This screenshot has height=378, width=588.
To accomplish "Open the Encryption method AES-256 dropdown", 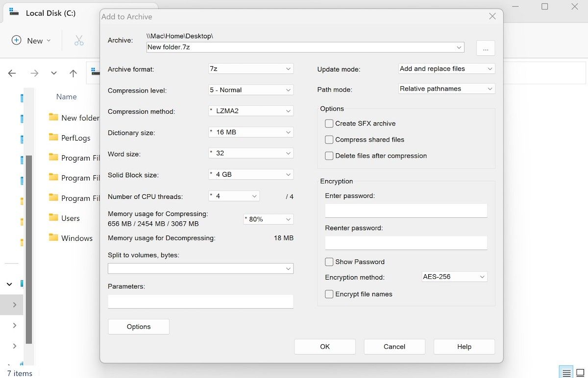I will coord(455,277).
